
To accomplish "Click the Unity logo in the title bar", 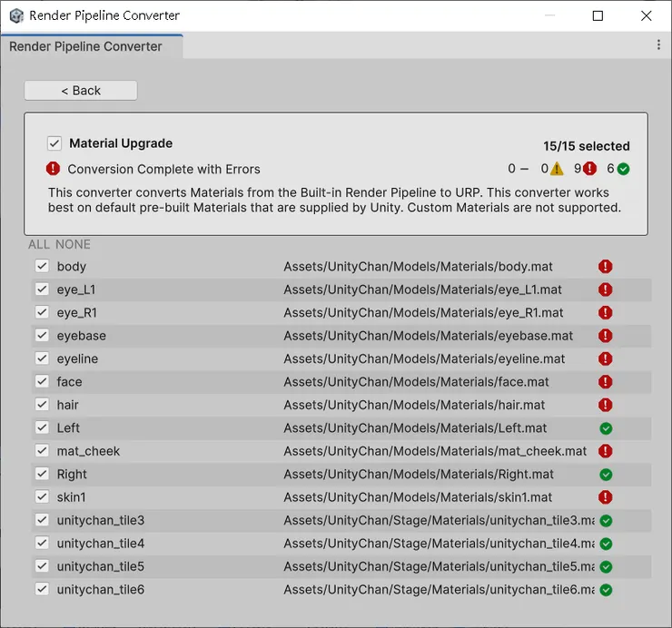I will pyautogui.click(x=16, y=15).
